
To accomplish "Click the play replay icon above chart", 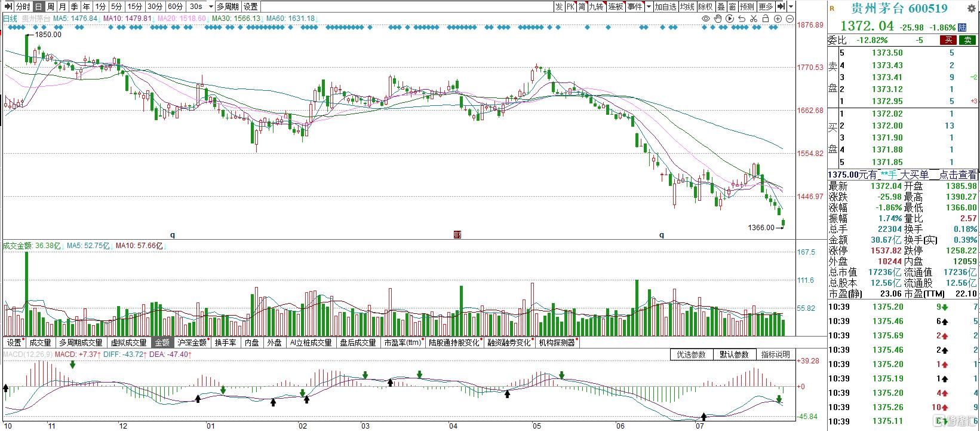I will pos(730,19).
